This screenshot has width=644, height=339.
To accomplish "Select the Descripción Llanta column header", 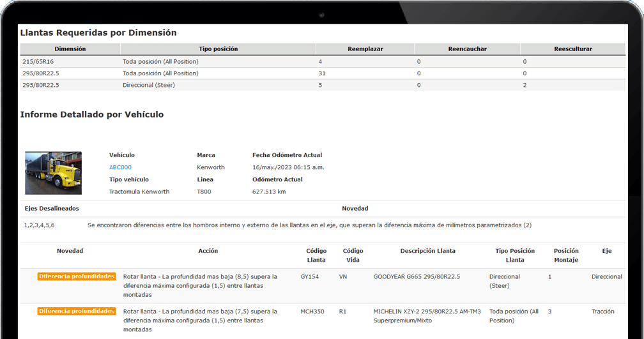I will (427, 251).
